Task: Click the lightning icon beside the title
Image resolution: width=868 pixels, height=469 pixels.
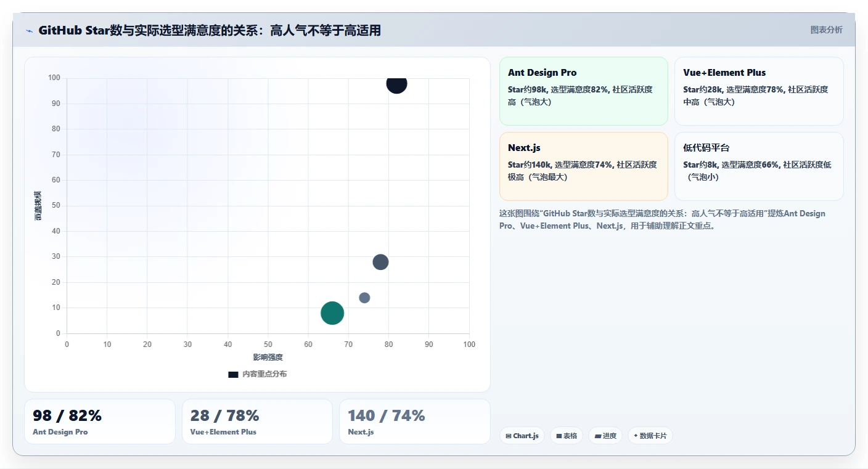Action: tap(29, 31)
